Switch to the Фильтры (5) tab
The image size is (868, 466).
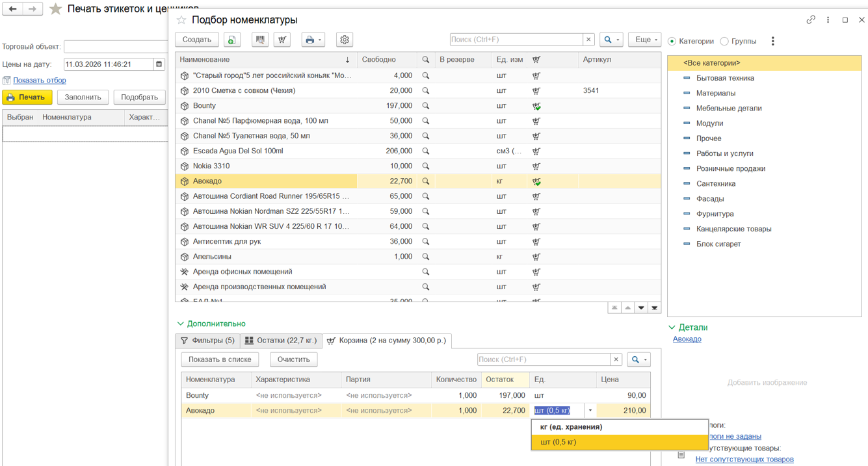tap(207, 341)
